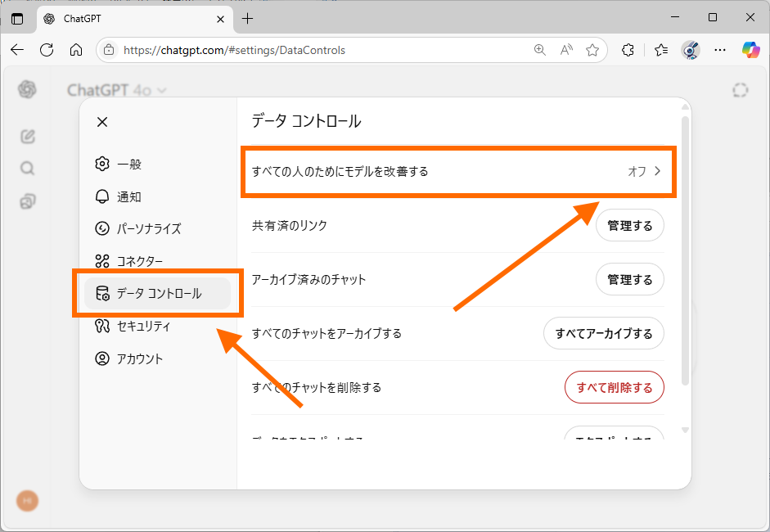Start a new chat via compose icon

click(28, 136)
